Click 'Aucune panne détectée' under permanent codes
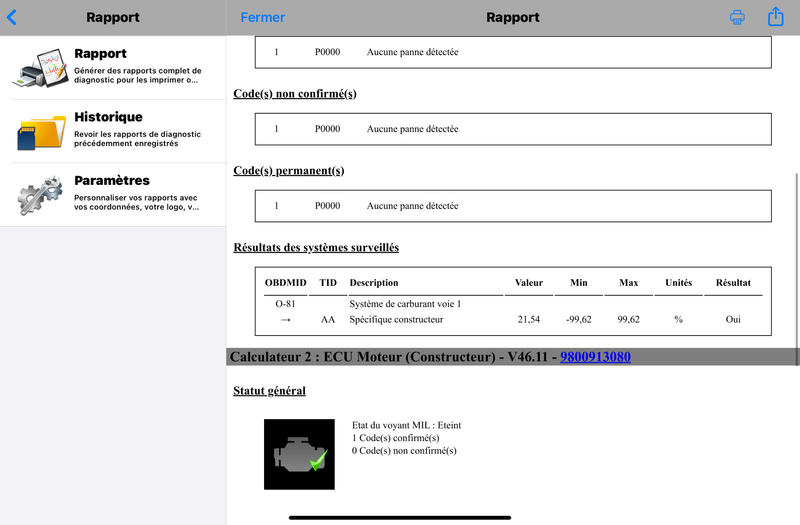The width and height of the screenshot is (800, 525). pyautogui.click(x=413, y=206)
